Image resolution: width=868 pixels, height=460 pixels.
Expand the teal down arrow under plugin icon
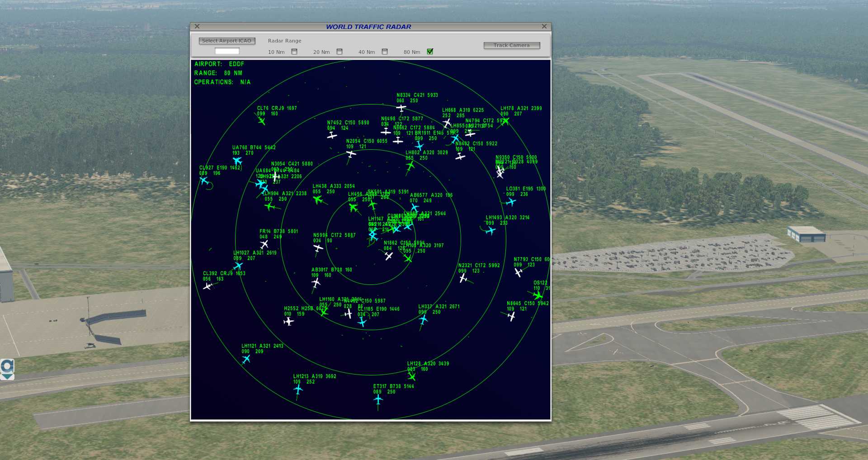[7, 377]
